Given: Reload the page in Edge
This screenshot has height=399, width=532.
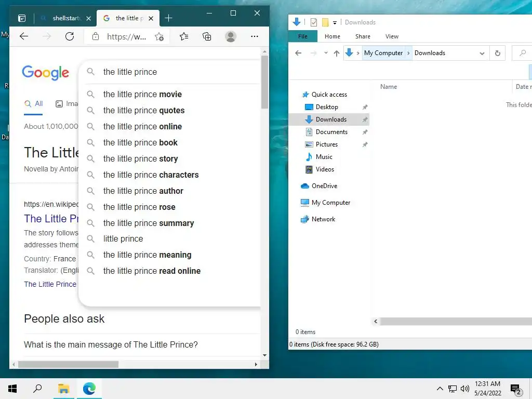Looking at the screenshot, I should click(70, 36).
